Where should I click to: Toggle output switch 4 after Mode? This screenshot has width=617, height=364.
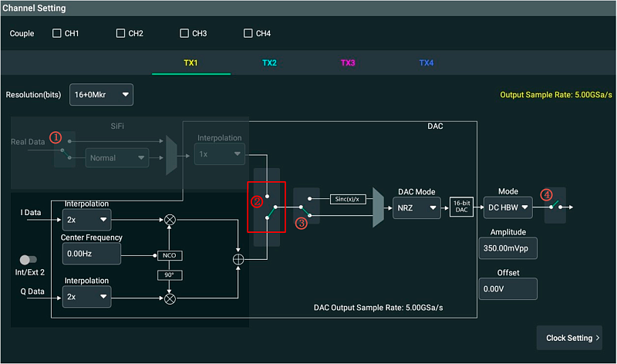(x=556, y=207)
